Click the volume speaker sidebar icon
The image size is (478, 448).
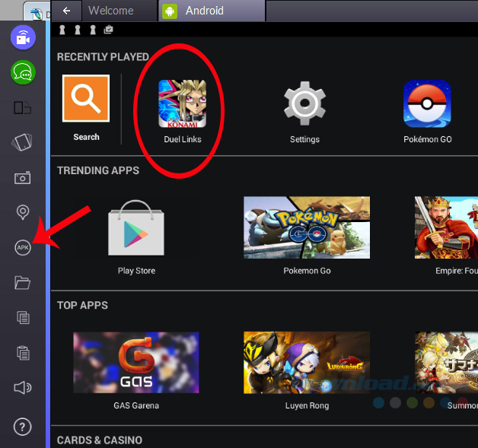point(23,388)
